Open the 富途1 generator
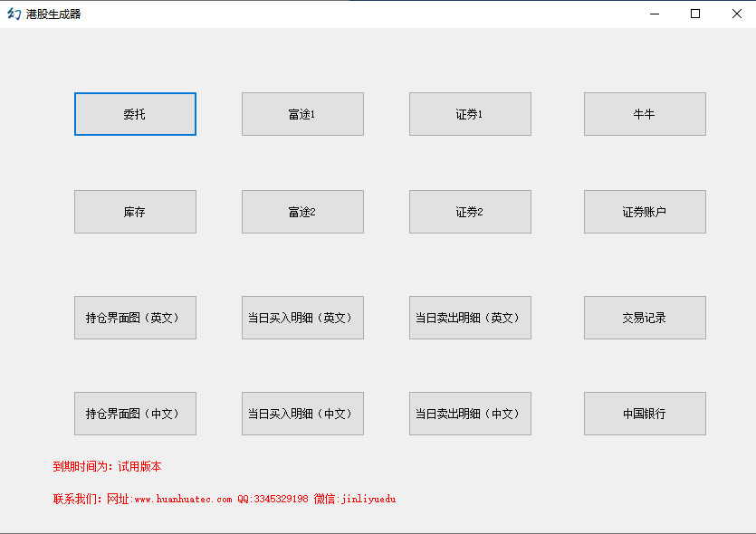The image size is (756, 534). tap(302, 114)
